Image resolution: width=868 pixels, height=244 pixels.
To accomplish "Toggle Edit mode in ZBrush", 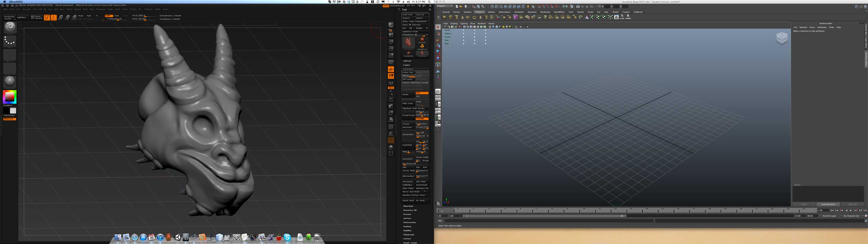I will click(47, 17).
